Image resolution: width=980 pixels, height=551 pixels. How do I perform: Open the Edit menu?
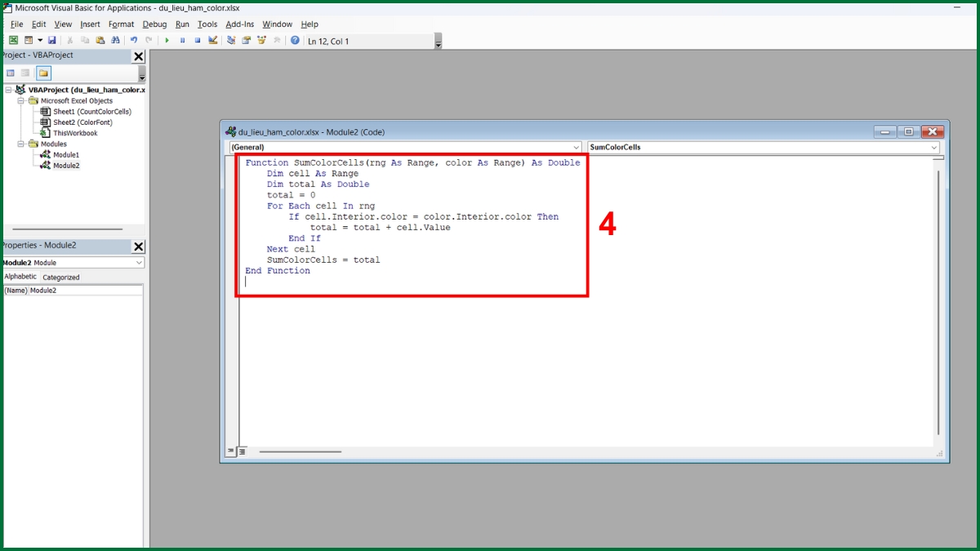pyautogui.click(x=38, y=24)
